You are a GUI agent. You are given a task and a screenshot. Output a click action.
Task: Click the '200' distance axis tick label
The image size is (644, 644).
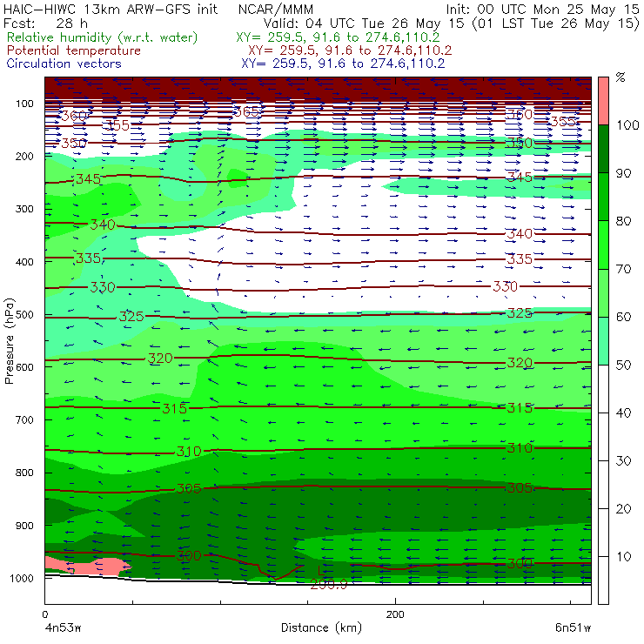coord(395,614)
